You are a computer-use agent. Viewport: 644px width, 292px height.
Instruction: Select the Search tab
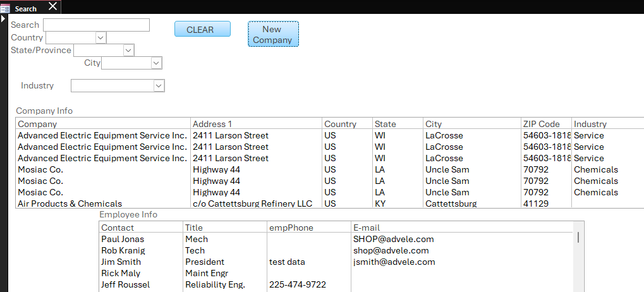click(30, 7)
